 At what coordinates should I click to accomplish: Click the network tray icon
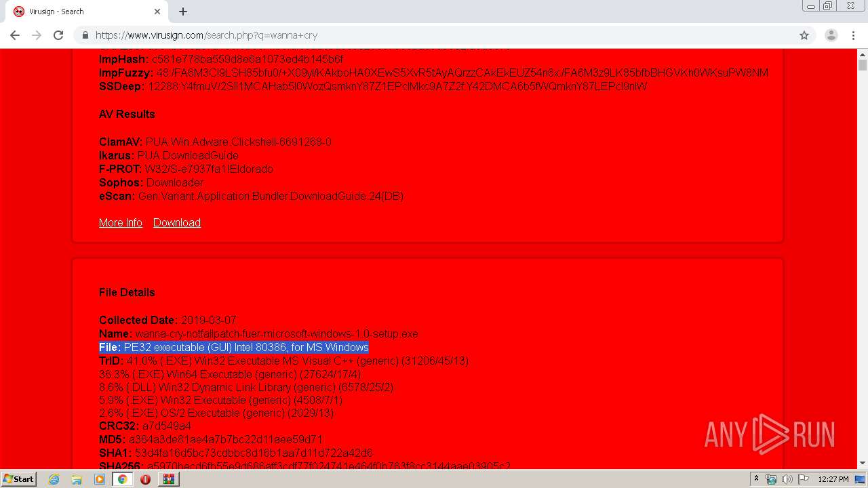pyautogui.click(x=771, y=479)
